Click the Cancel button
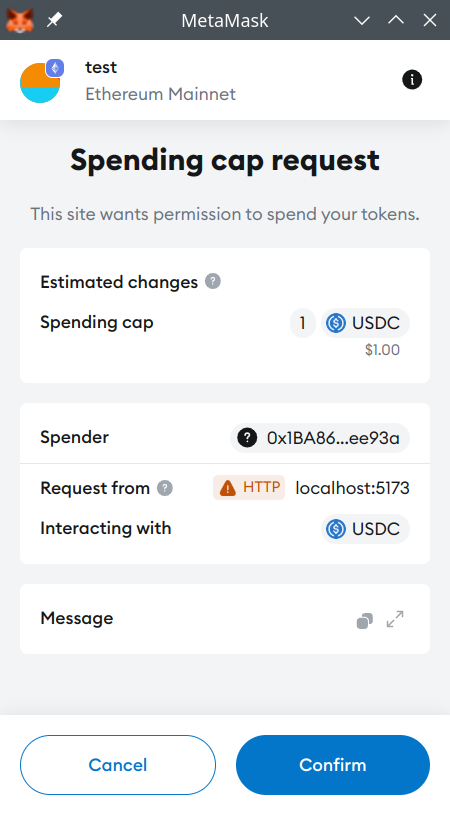 118,765
